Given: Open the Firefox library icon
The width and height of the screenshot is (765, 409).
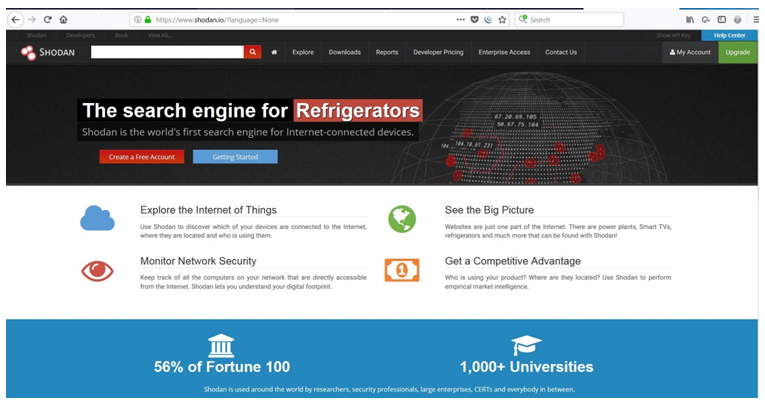Looking at the screenshot, I should click(x=690, y=19).
